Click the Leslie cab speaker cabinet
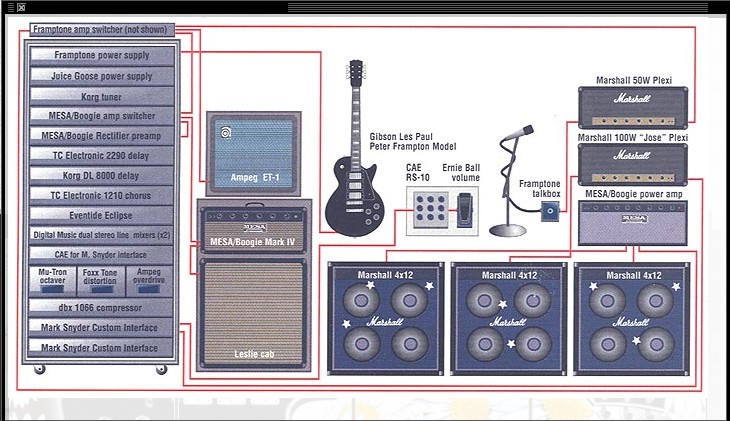 [254, 314]
